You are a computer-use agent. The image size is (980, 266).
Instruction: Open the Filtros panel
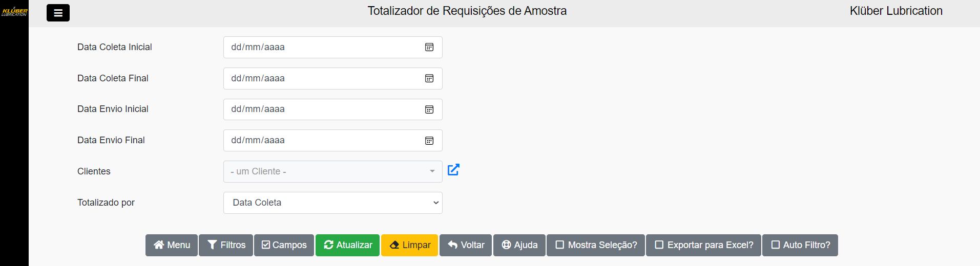point(226,245)
